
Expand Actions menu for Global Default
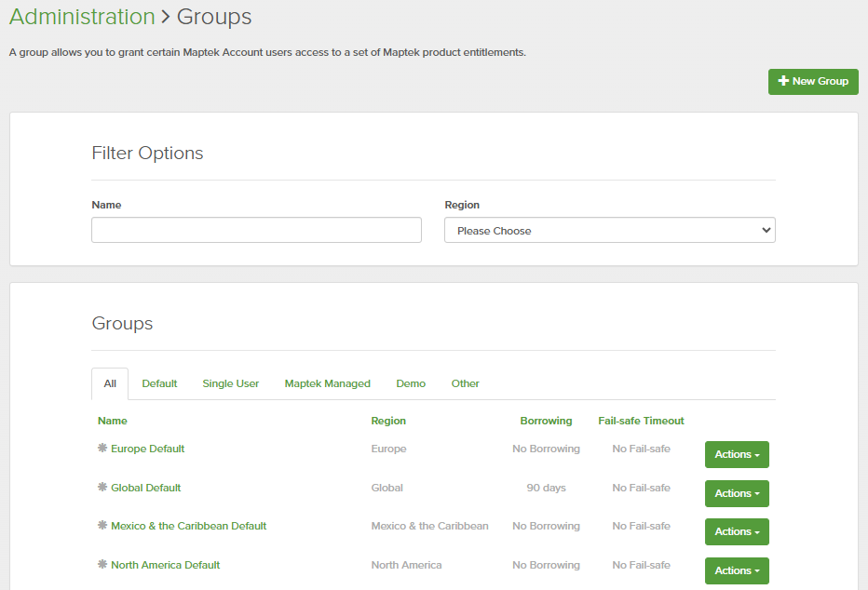coord(737,493)
